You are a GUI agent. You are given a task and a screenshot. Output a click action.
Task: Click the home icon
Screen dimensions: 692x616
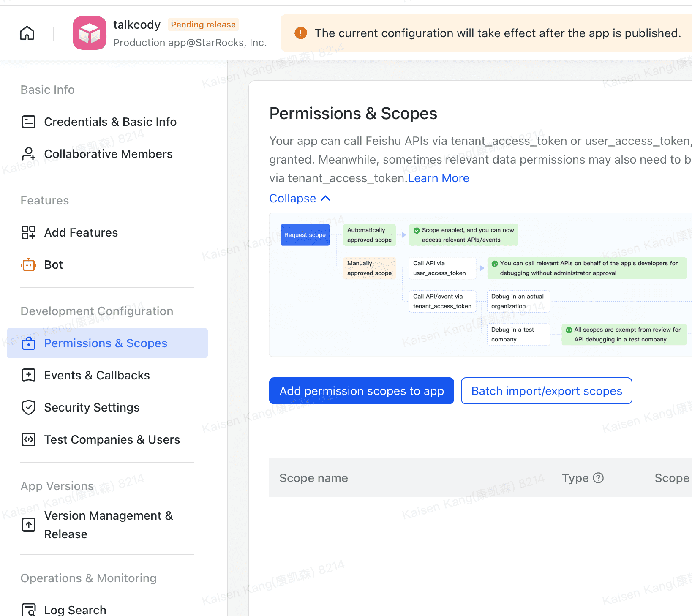(27, 33)
